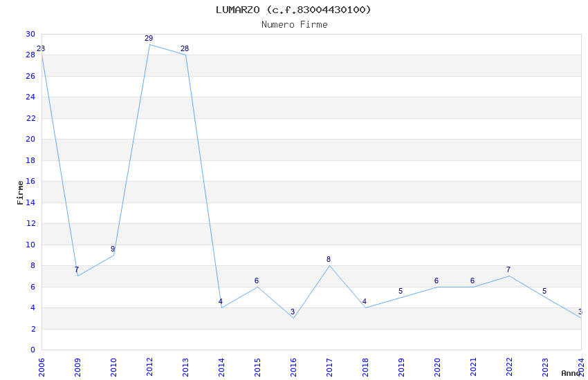Click x-axis year label "2013"
Image resolution: width=588 pixels, height=380 pixels.
pyautogui.click(x=185, y=367)
